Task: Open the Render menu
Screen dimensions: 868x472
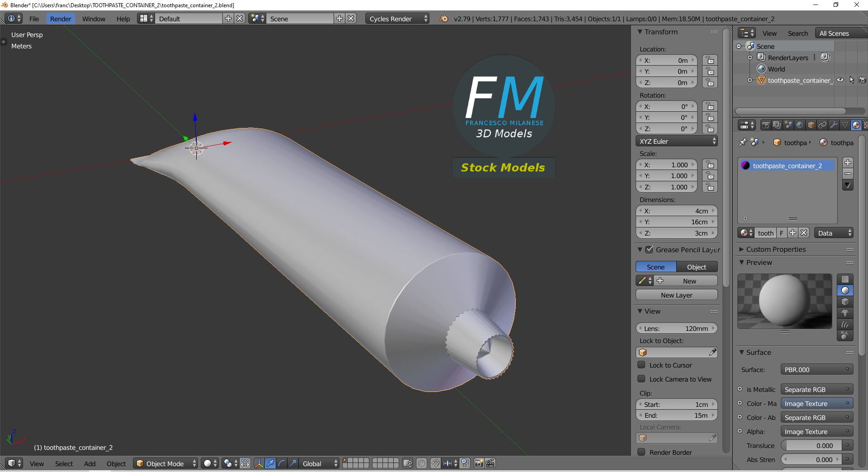Action: [x=61, y=19]
